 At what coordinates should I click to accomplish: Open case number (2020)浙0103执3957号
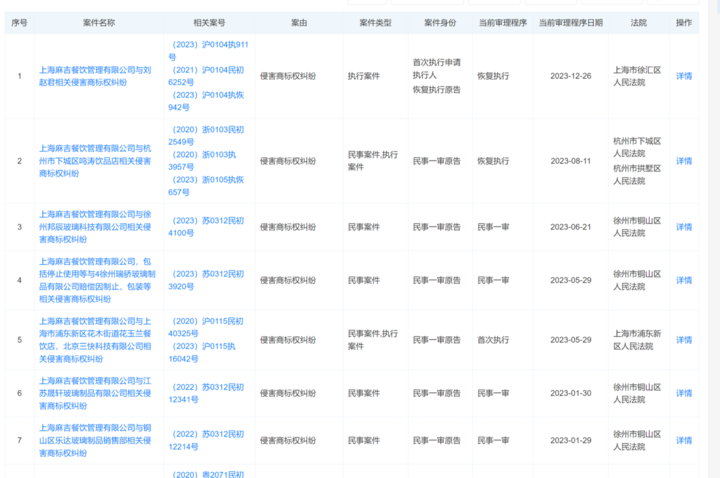(x=202, y=161)
